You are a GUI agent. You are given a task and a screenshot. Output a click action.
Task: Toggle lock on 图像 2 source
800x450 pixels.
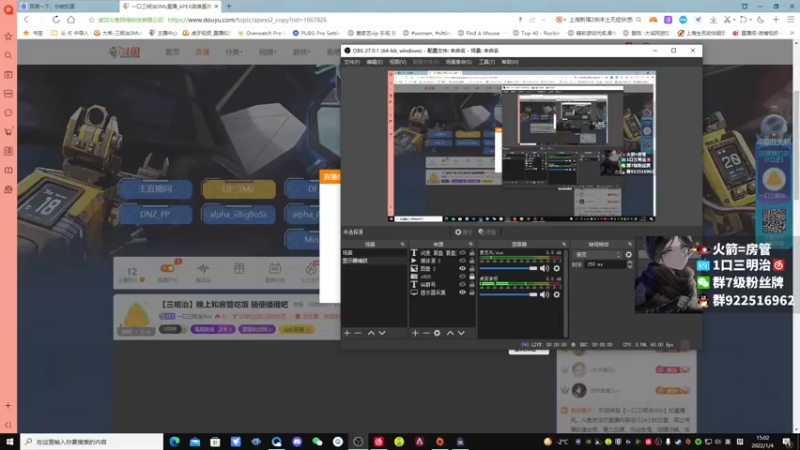(471, 268)
